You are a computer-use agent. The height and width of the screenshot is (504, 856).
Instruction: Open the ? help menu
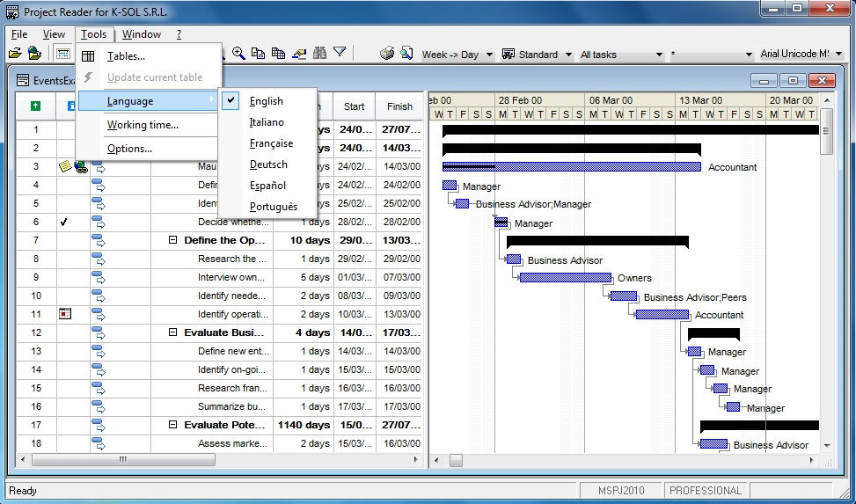[179, 33]
